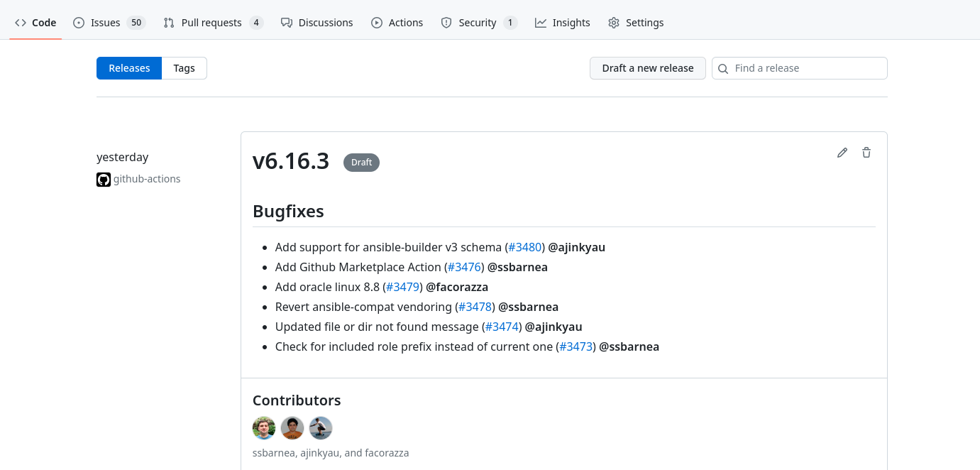The width and height of the screenshot is (980, 470).
Task: Click the pencil edit release icon
Action: click(x=842, y=153)
